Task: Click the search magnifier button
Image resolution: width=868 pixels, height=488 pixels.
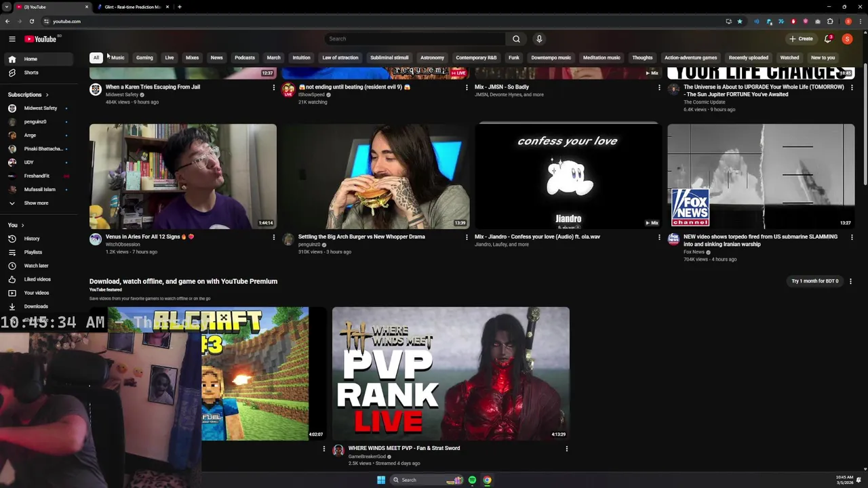Action: (x=516, y=39)
